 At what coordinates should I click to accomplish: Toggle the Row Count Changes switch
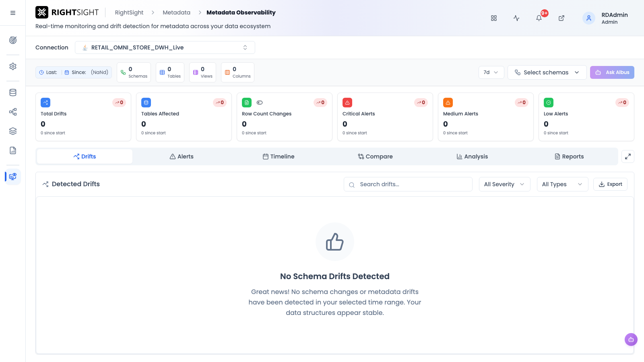pyautogui.click(x=260, y=103)
